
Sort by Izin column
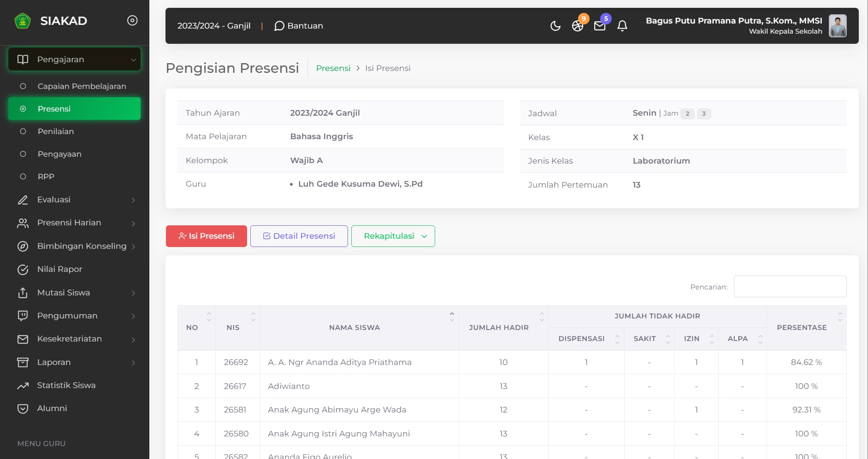point(697,339)
